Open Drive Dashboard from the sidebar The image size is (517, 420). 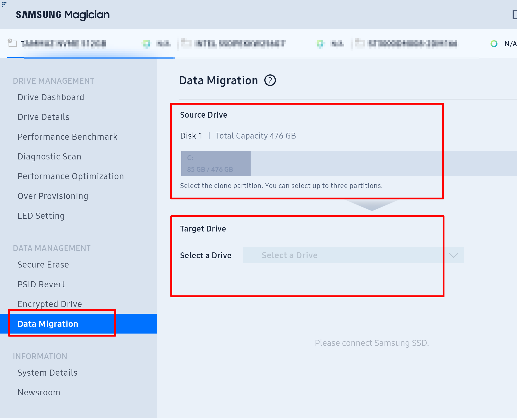click(x=51, y=97)
